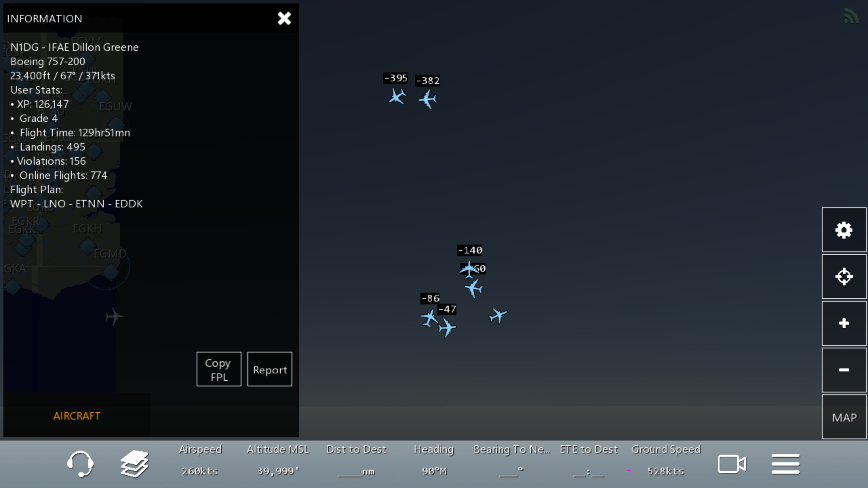868x488 pixels.
Task: Open ATC communications headset icon
Action: [x=80, y=464]
